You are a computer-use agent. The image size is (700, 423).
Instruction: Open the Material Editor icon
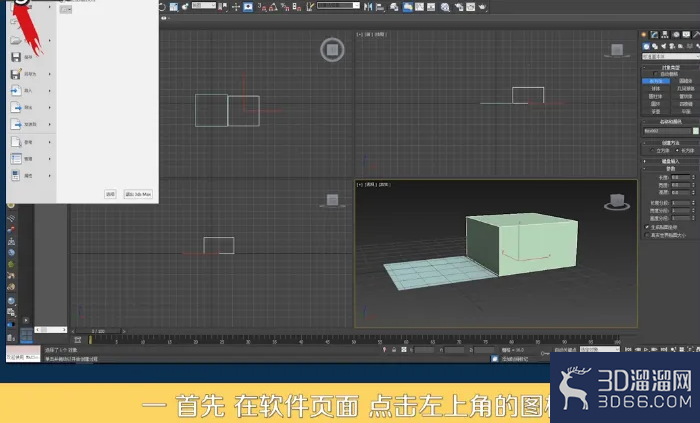click(445, 7)
